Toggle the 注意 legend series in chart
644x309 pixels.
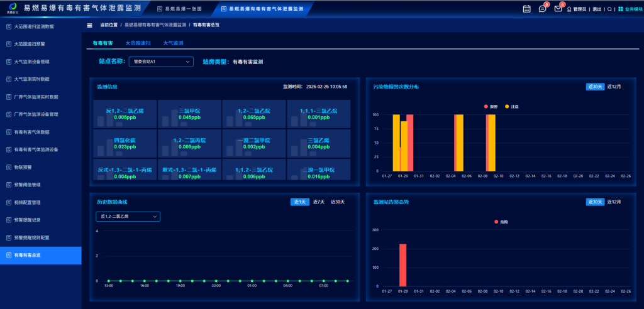point(511,106)
